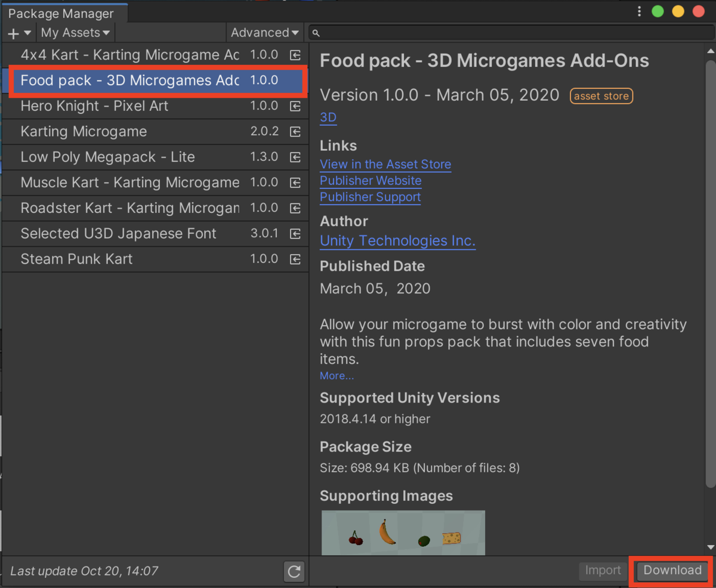Screen dimensions: 716x588
Task: Click the Last update Oct 20, 14:07 status text
Action: click(x=84, y=571)
